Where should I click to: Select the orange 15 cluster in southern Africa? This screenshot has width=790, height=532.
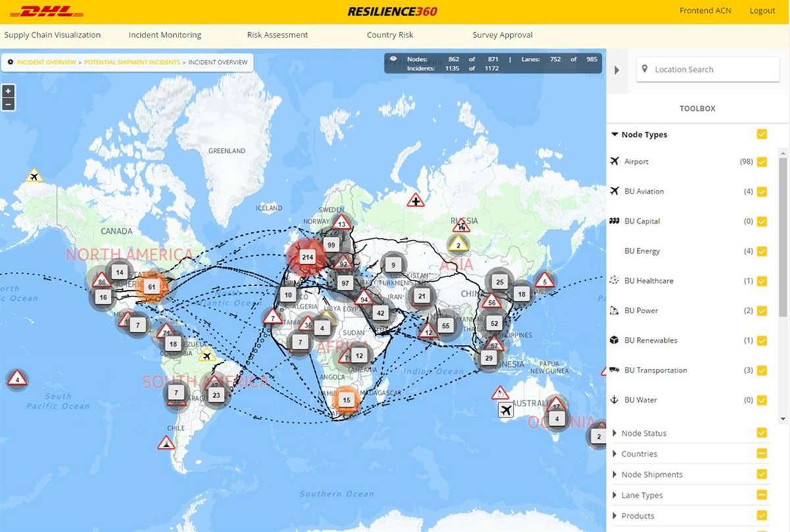coord(347,400)
